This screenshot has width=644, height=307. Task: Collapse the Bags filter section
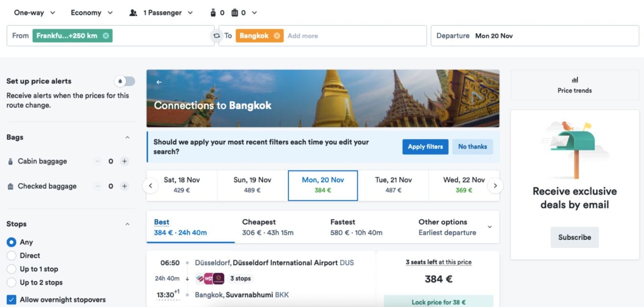127,137
